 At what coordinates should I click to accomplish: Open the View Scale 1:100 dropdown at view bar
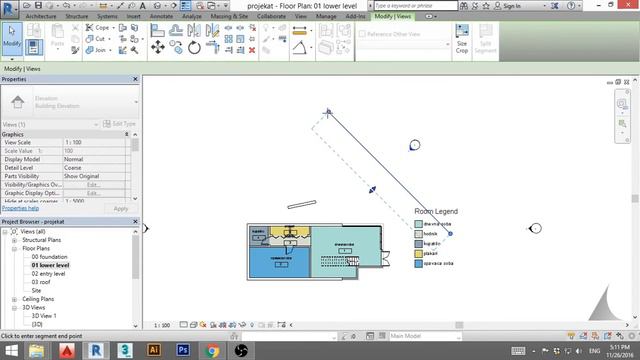pos(162,325)
